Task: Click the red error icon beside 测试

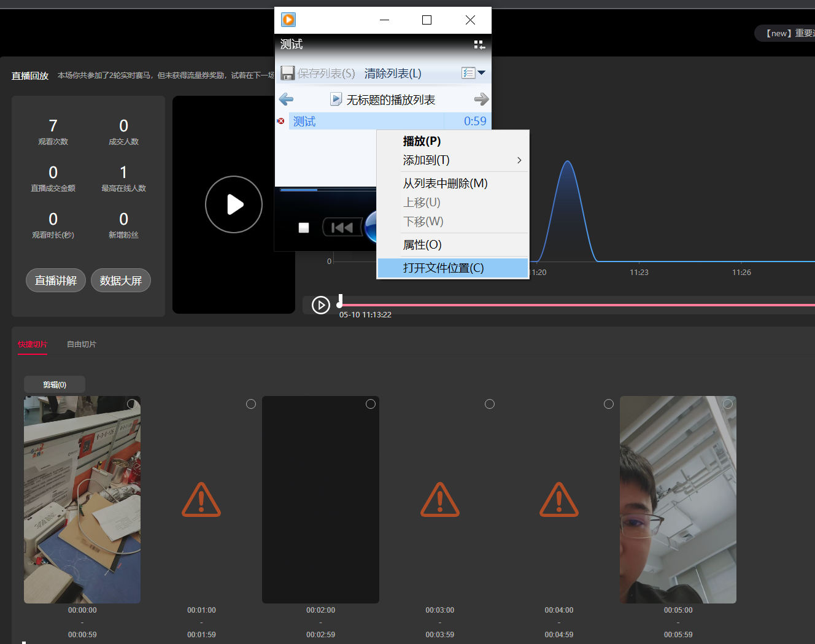Action: click(281, 121)
